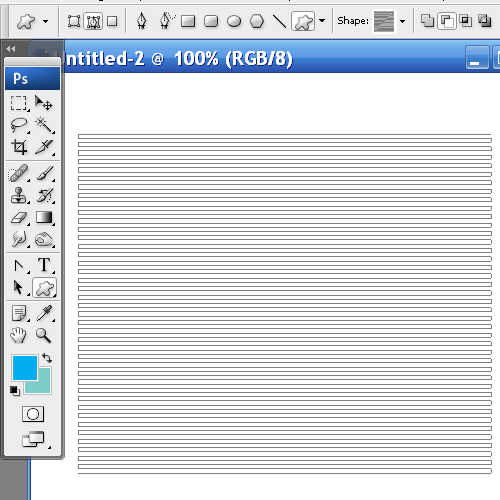Select the Magic Wand tool
500x500 pixels.
[x=44, y=125]
